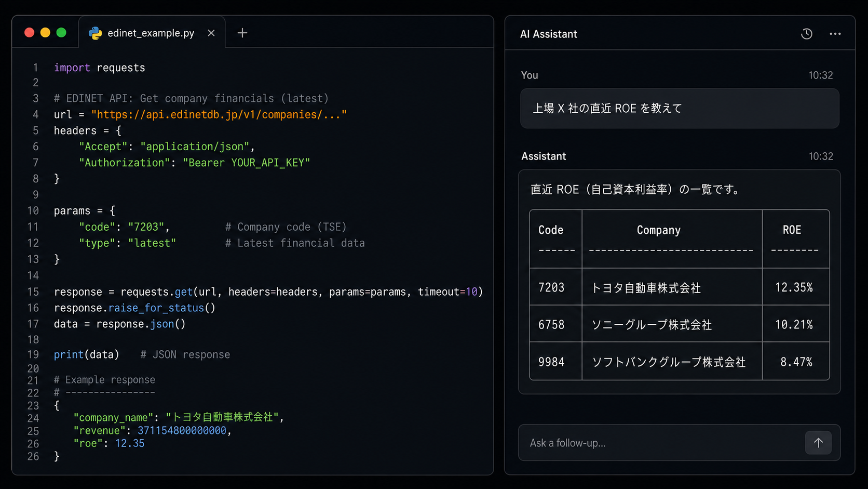Click line number 15 in gutter
868x489 pixels.
pyautogui.click(x=33, y=292)
